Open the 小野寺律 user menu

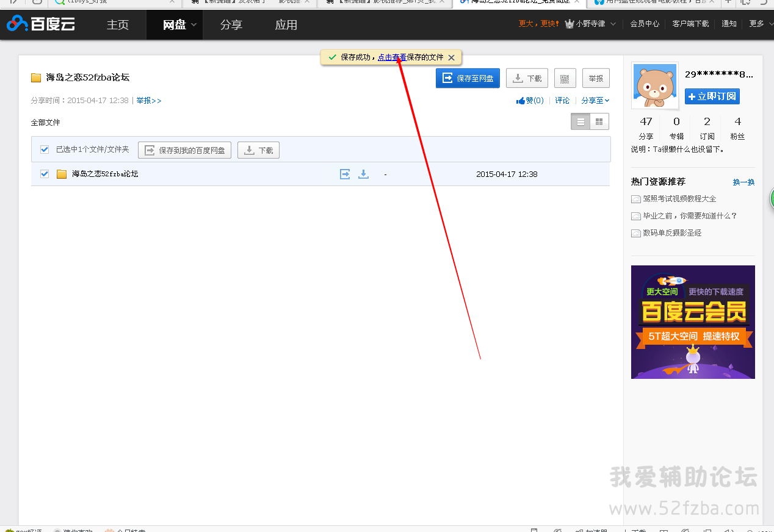pos(590,24)
